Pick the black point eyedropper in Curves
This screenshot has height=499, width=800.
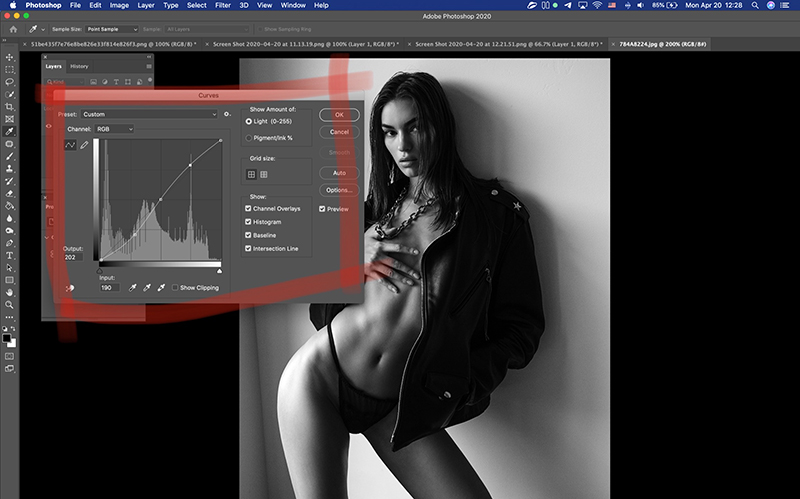[133, 288]
